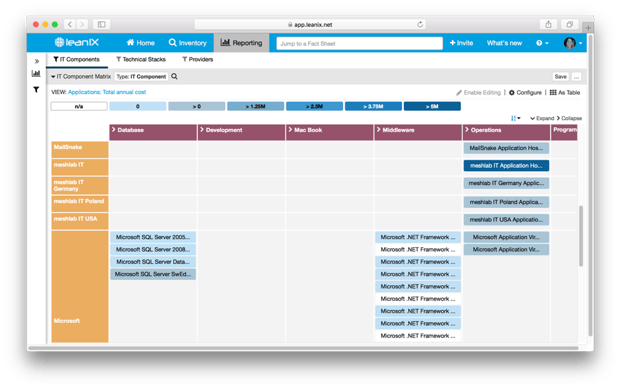The image size is (620, 389).
Task: Click the Invite button
Action: [461, 43]
